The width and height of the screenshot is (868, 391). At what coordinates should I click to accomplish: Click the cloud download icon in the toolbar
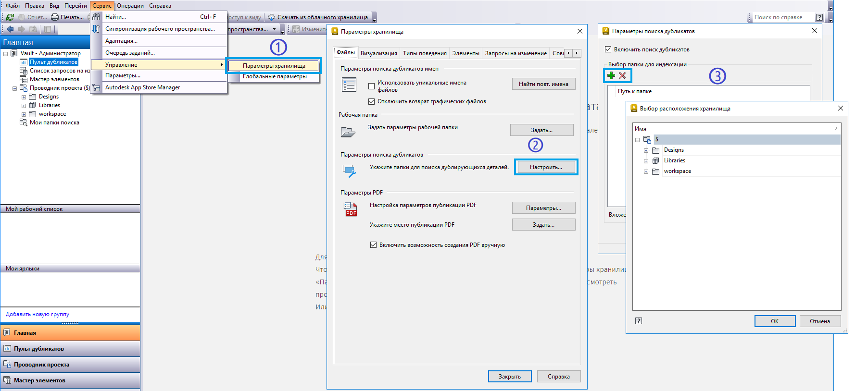pyautogui.click(x=271, y=17)
